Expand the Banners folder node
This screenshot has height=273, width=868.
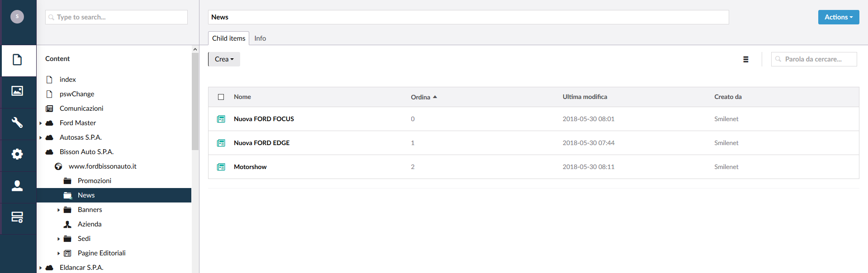pos(59,210)
